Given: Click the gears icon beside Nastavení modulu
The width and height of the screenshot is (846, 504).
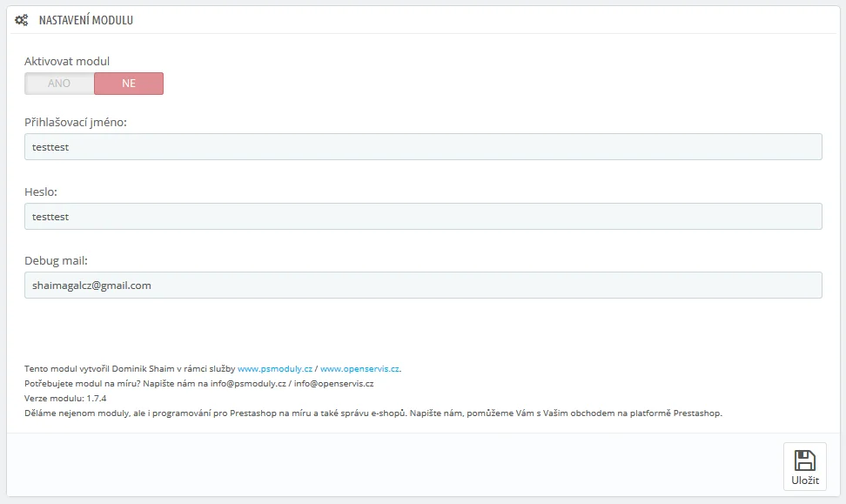Looking at the screenshot, I should [x=22, y=20].
